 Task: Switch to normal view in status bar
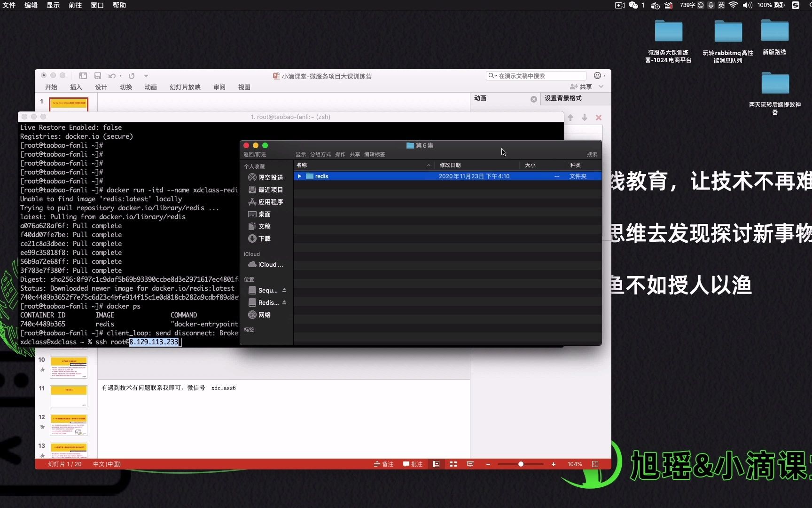click(436, 464)
